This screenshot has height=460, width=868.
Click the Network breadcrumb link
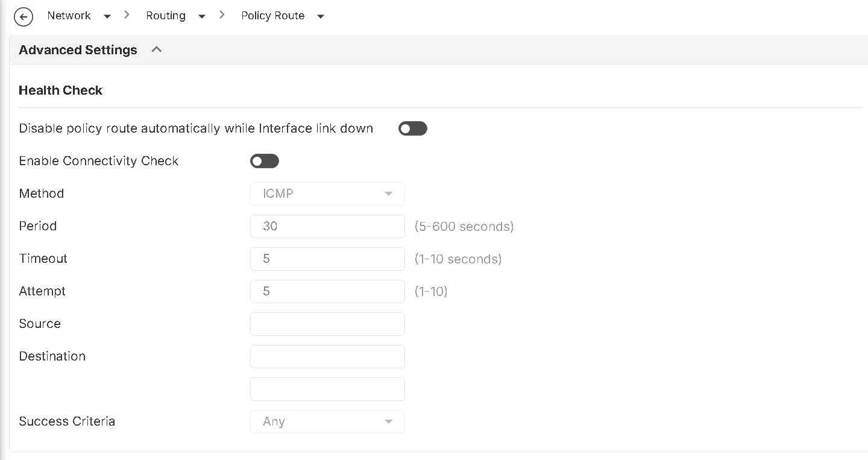click(69, 16)
